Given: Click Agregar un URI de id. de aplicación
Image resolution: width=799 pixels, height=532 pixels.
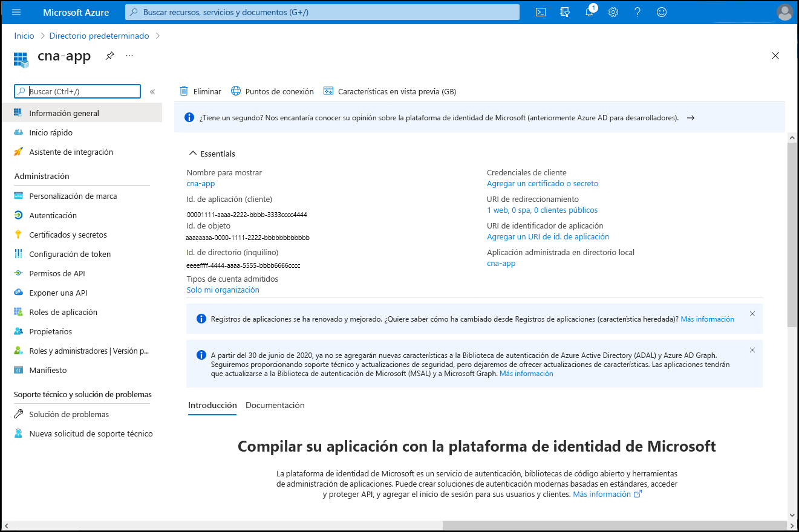Looking at the screenshot, I should (548, 236).
